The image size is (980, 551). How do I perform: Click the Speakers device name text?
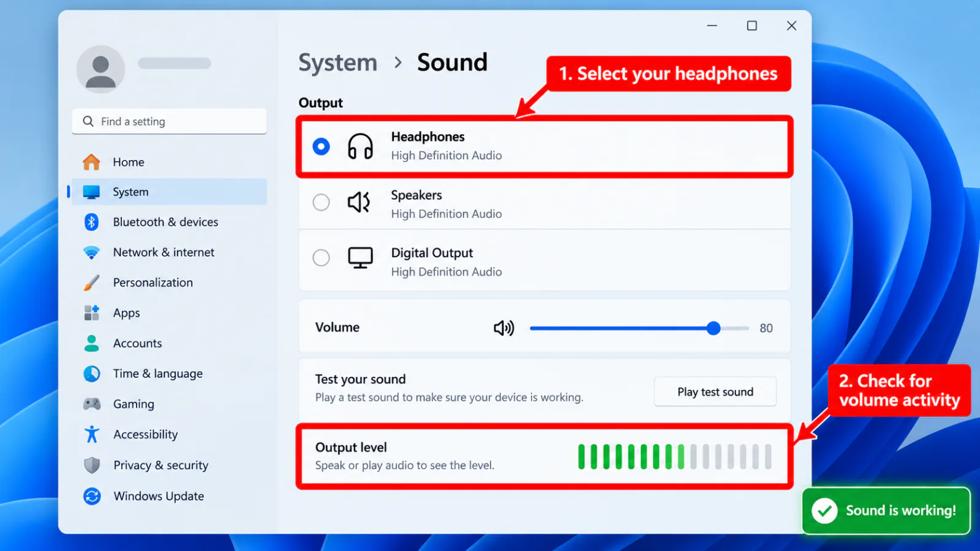pos(417,195)
